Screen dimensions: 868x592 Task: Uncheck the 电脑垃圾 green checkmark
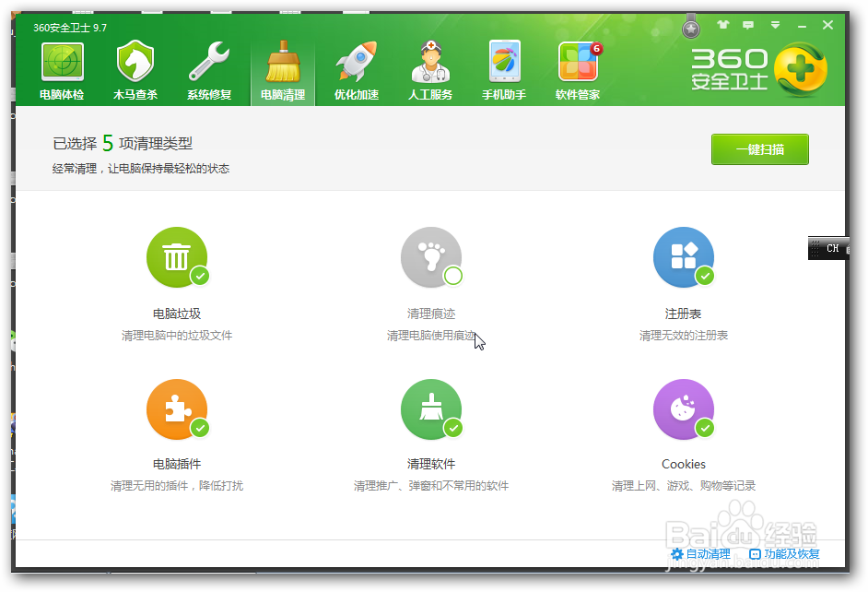pos(200,275)
